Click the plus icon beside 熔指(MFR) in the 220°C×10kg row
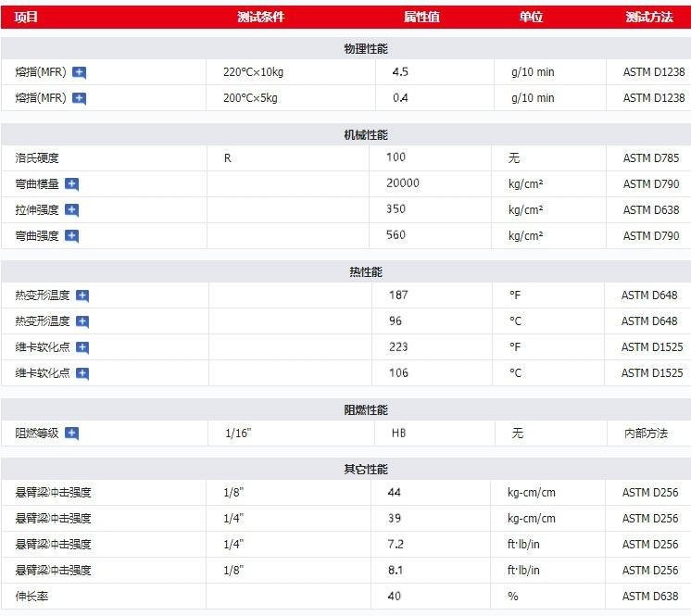Screen dimensions: 691x616 point(80,72)
